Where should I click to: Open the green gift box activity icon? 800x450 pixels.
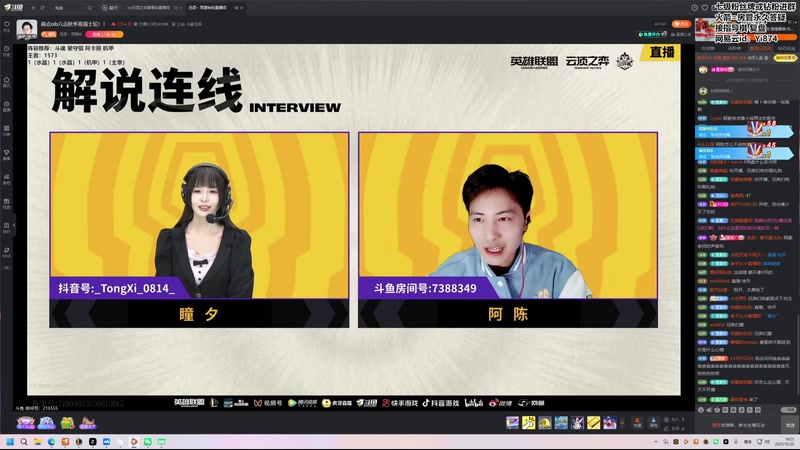pyautogui.click(x=67, y=423)
